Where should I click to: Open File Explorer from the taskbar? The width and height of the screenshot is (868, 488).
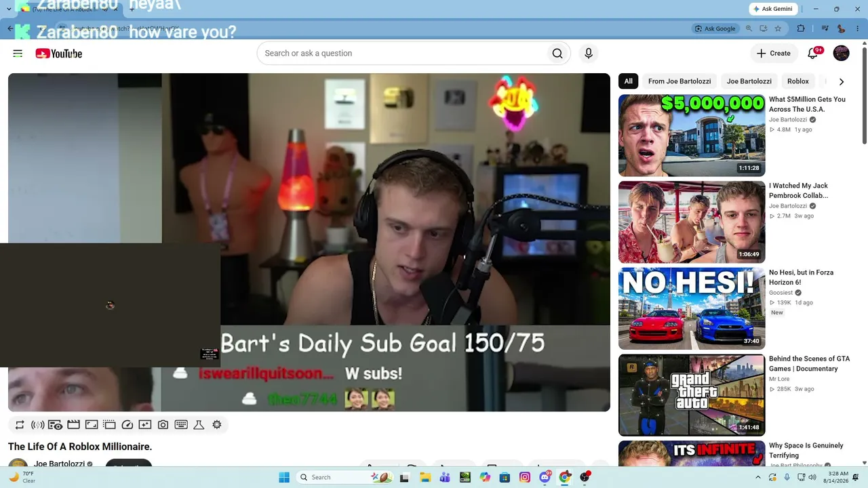[x=425, y=477]
